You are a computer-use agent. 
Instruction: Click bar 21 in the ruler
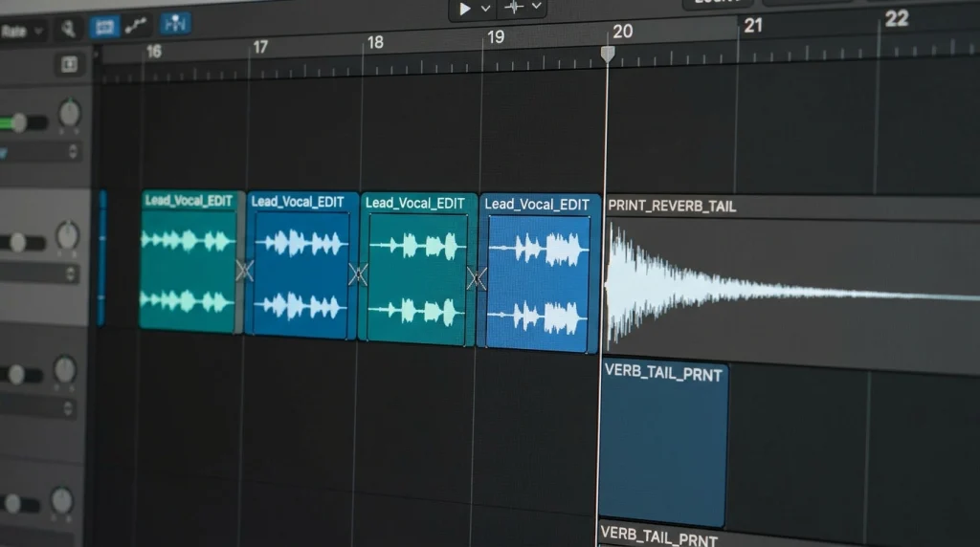(753, 26)
